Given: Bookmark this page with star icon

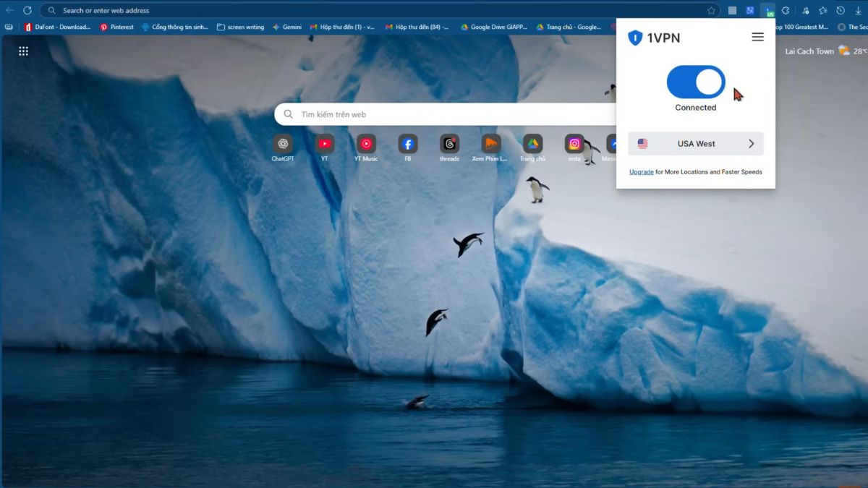Looking at the screenshot, I should 711,11.
